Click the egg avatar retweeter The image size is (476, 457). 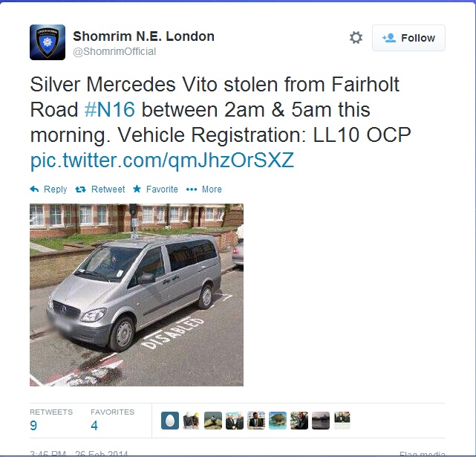170,421
